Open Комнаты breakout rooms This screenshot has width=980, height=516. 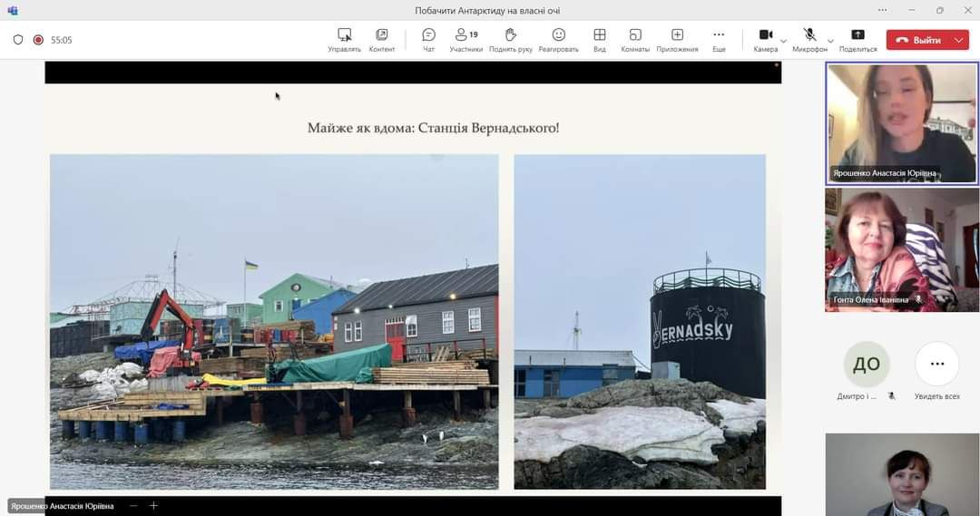coord(635,39)
